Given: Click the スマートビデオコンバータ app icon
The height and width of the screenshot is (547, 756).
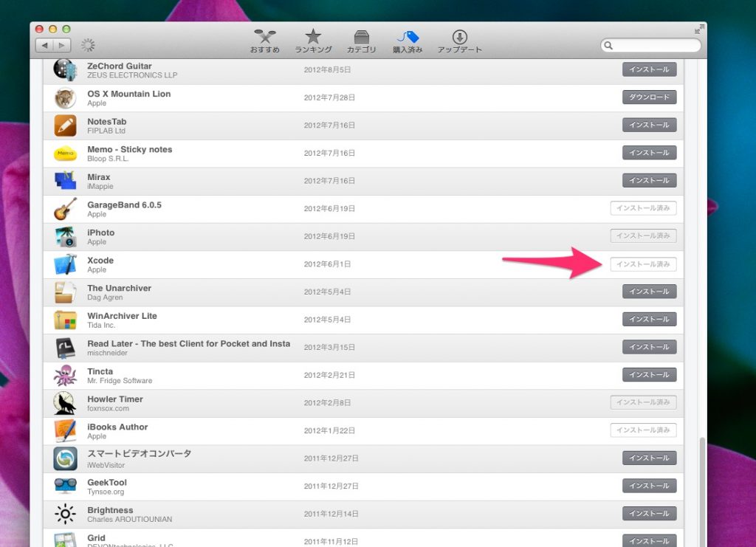Looking at the screenshot, I should click(65, 459).
